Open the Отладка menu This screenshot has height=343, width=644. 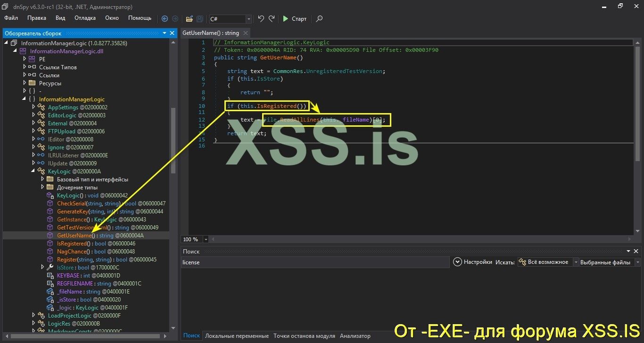click(x=85, y=18)
